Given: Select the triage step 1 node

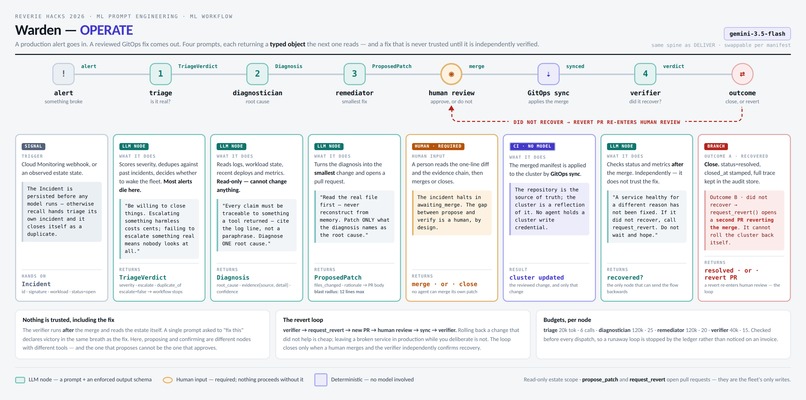Looking at the screenshot, I should pos(160,74).
